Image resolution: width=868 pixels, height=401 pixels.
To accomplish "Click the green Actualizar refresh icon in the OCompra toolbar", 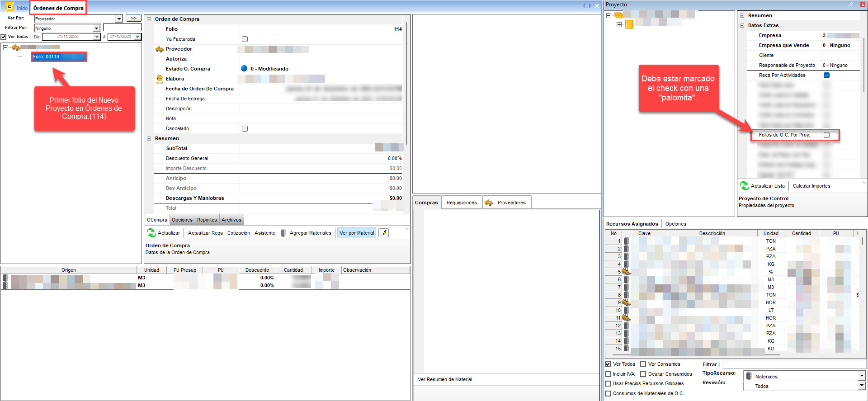I will click(151, 233).
